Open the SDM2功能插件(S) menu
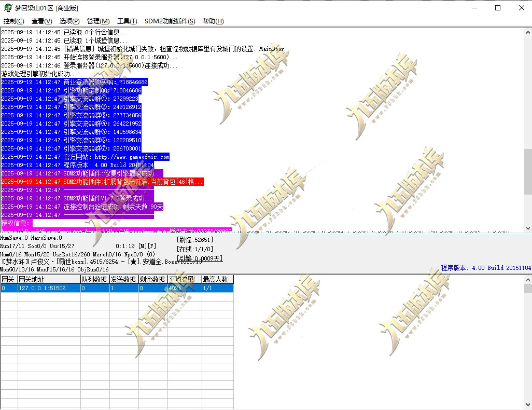The width and height of the screenshot is (532, 410). pyautogui.click(x=170, y=21)
